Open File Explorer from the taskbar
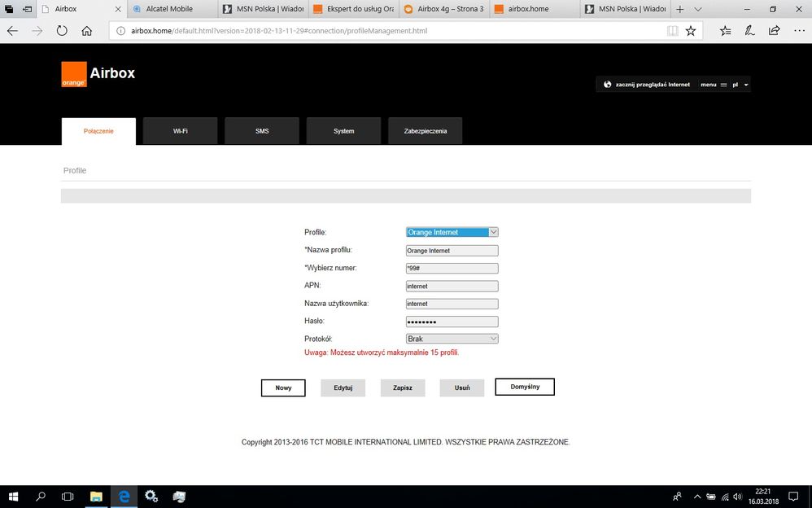The width and height of the screenshot is (812, 508). coord(96,496)
